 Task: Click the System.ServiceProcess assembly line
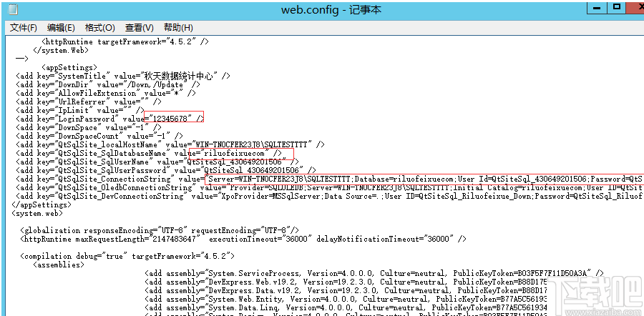374,273
